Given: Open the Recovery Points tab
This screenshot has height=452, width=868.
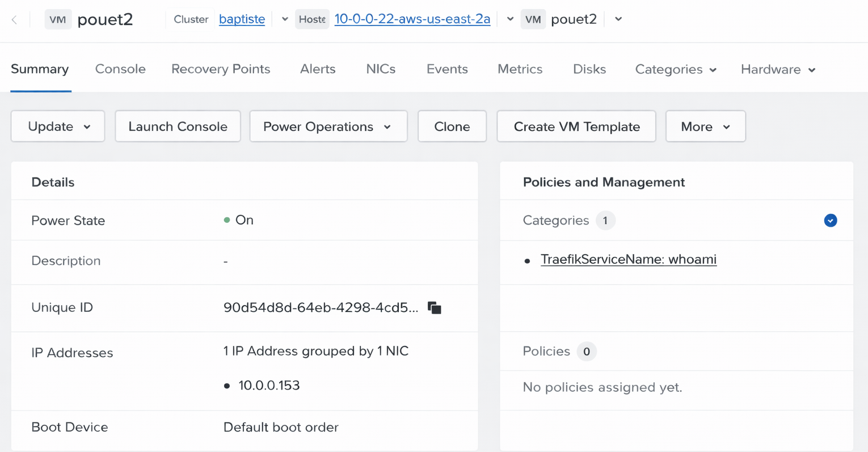Looking at the screenshot, I should click(221, 69).
